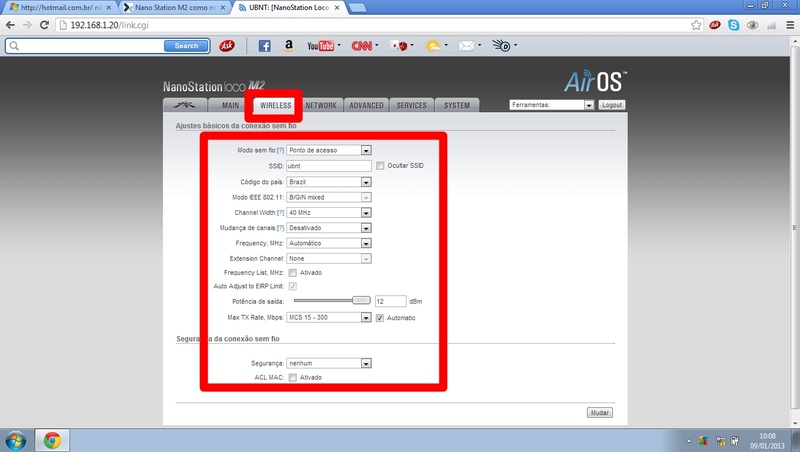The width and height of the screenshot is (800, 452).
Task: Open the Mudança de canais dropdown
Action: (329, 228)
